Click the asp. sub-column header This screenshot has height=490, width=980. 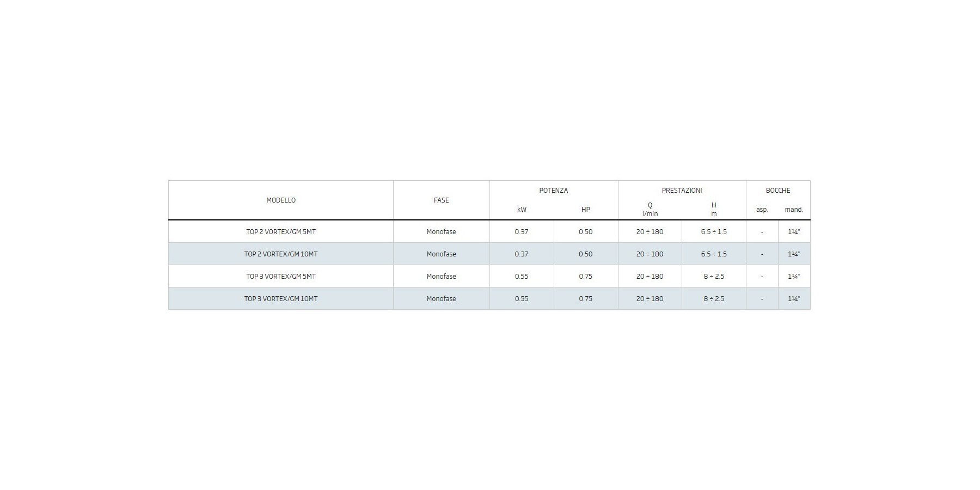pyautogui.click(x=762, y=210)
